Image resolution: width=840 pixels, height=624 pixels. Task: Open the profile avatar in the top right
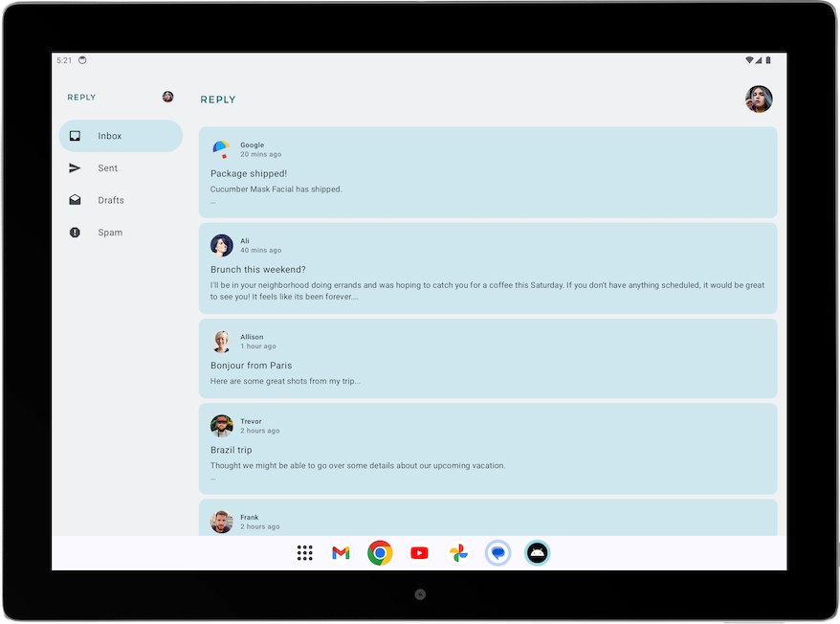[x=759, y=99]
